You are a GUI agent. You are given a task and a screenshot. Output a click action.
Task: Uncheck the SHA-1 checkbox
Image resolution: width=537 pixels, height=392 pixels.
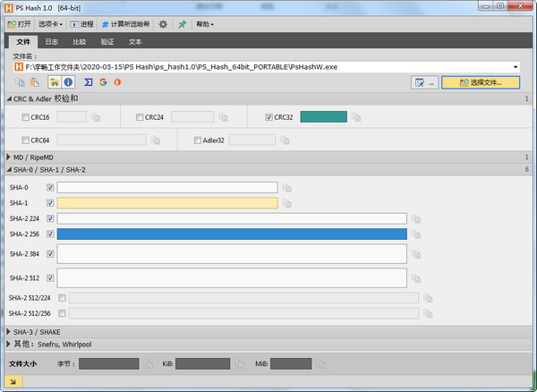(x=50, y=203)
